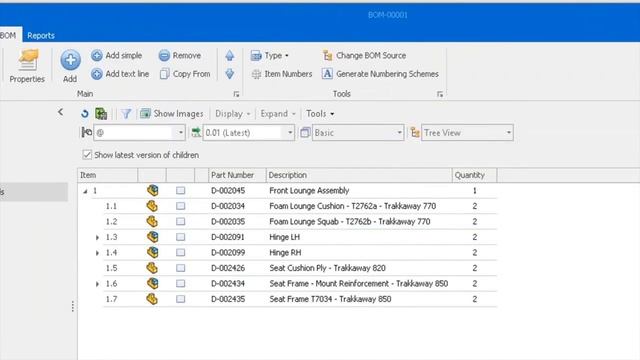Open the Display dropdown menu
This screenshot has width=640, height=360.
(233, 113)
